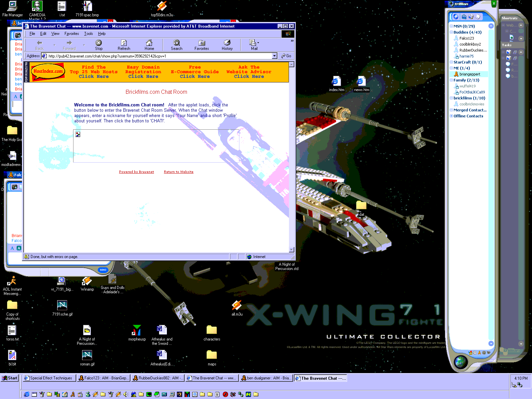532x399 pixels.
Task: Follow the Top 25 Web Hosts link
Action: tap(94, 72)
